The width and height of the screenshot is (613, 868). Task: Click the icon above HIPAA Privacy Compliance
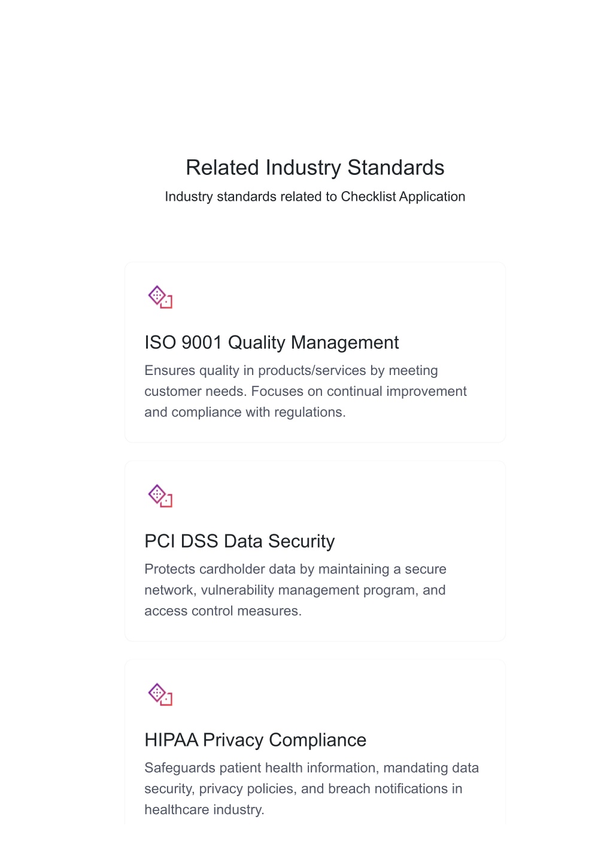160,695
